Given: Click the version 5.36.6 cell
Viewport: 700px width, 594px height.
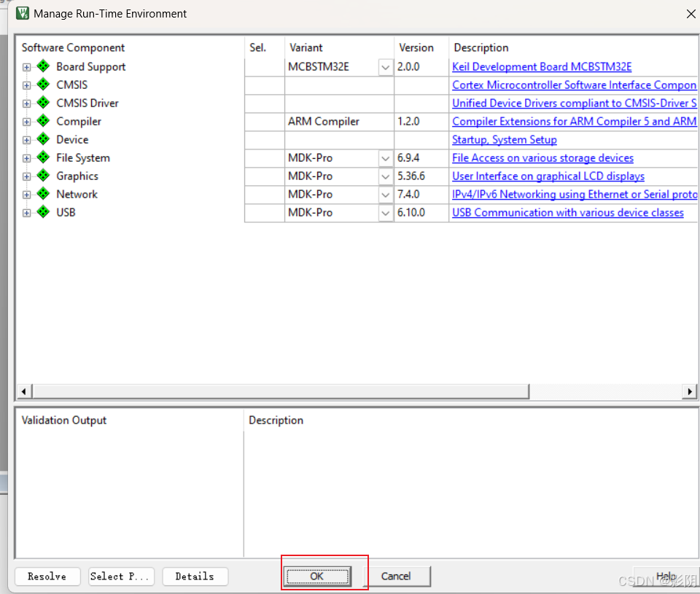Looking at the screenshot, I should tap(421, 176).
